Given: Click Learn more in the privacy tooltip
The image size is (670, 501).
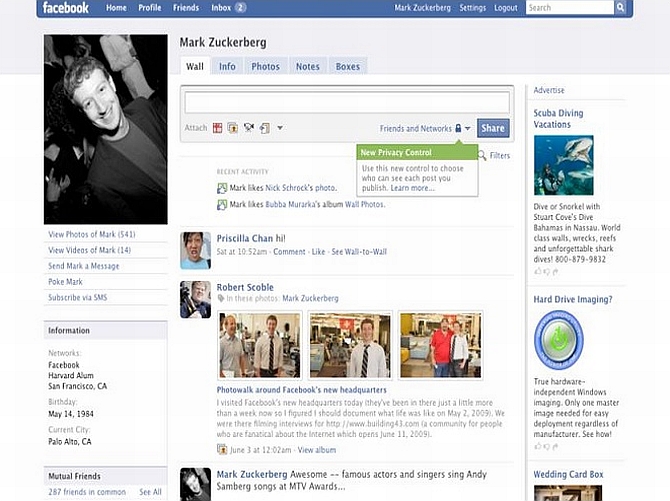Looking at the screenshot, I should (x=412, y=188).
